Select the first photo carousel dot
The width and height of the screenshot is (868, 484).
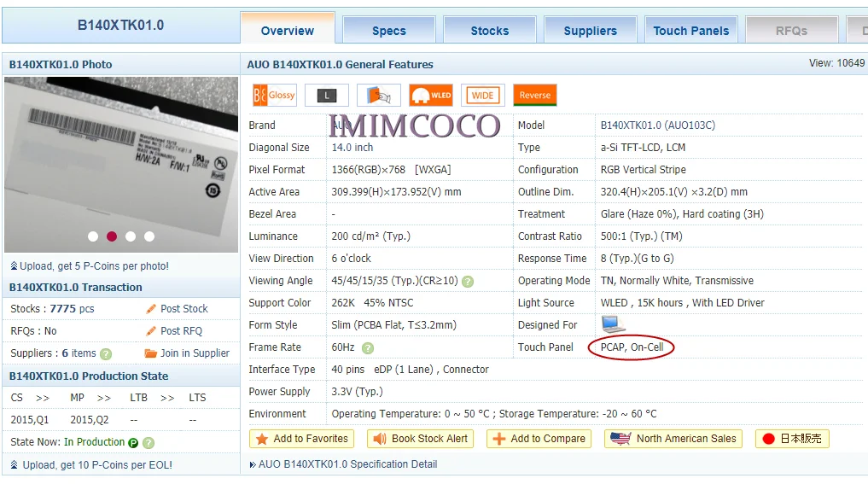[93, 236]
